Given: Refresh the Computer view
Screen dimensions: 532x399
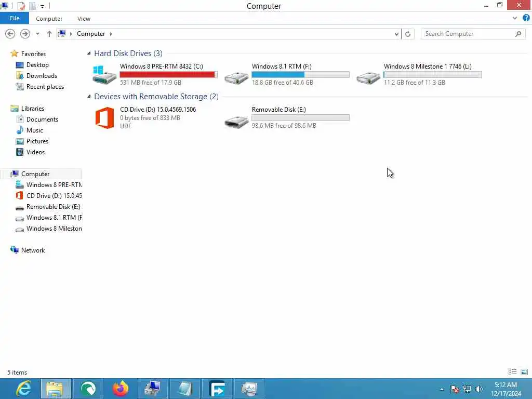Looking at the screenshot, I should (x=408, y=34).
